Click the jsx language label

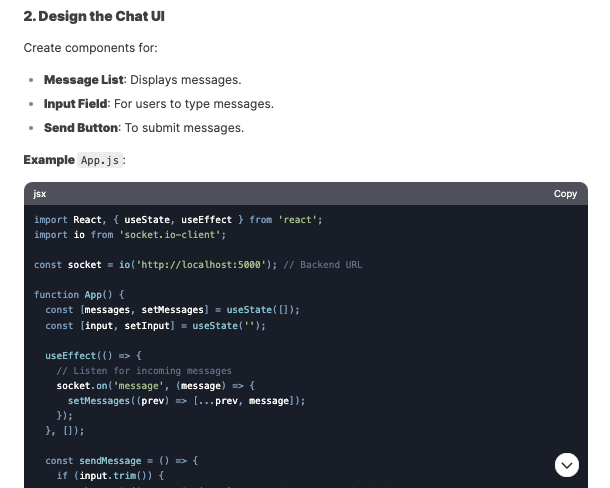point(40,194)
